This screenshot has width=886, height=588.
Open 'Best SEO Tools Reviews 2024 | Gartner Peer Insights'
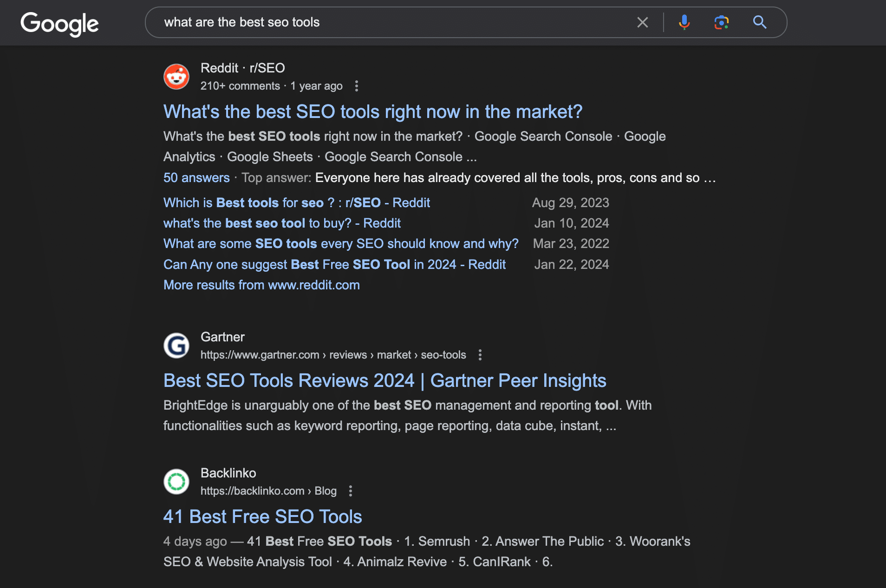coord(385,381)
